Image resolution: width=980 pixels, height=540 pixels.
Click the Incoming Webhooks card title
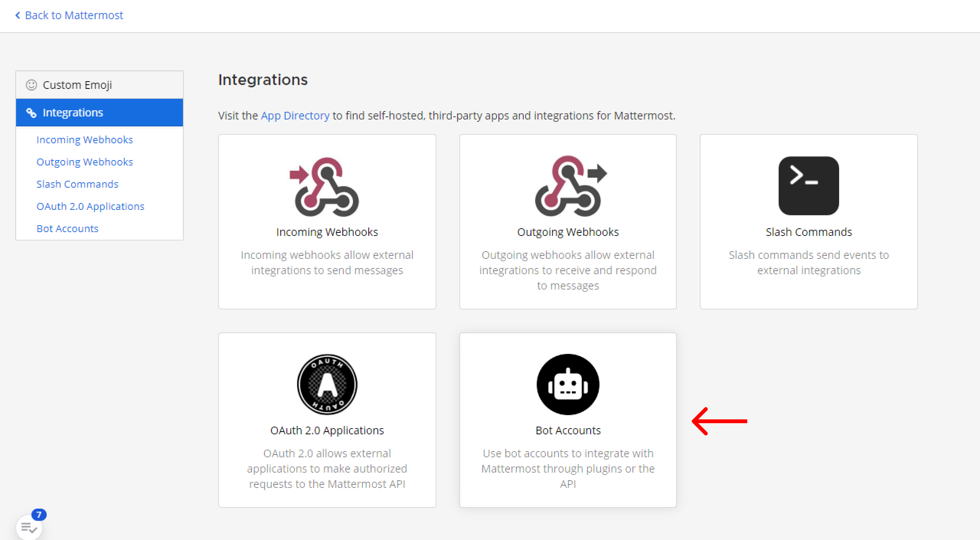327,232
